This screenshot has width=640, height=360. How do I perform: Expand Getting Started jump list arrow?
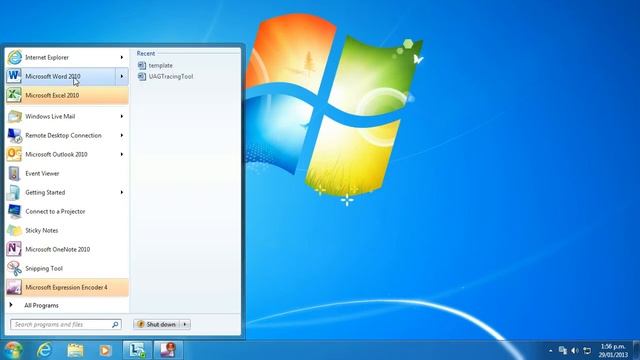pos(122,192)
